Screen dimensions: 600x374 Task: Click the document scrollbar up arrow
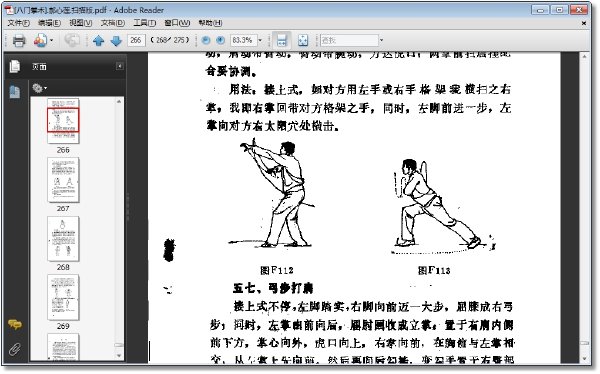click(584, 57)
